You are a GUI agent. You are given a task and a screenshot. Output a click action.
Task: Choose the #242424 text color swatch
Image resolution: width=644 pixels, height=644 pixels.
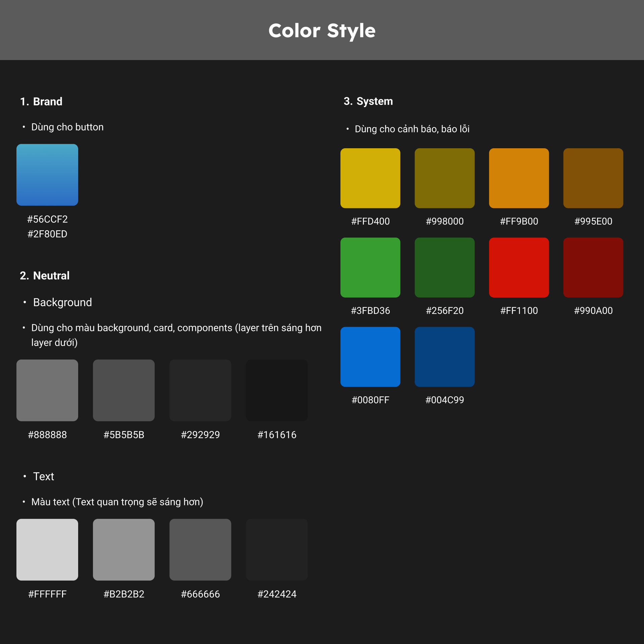(277, 550)
